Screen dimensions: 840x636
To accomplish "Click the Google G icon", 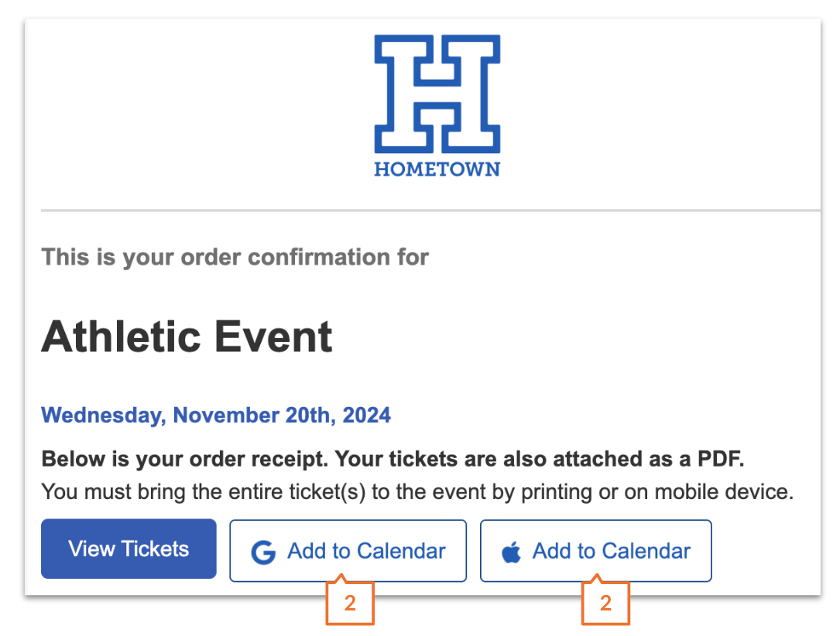I will (263, 552).
